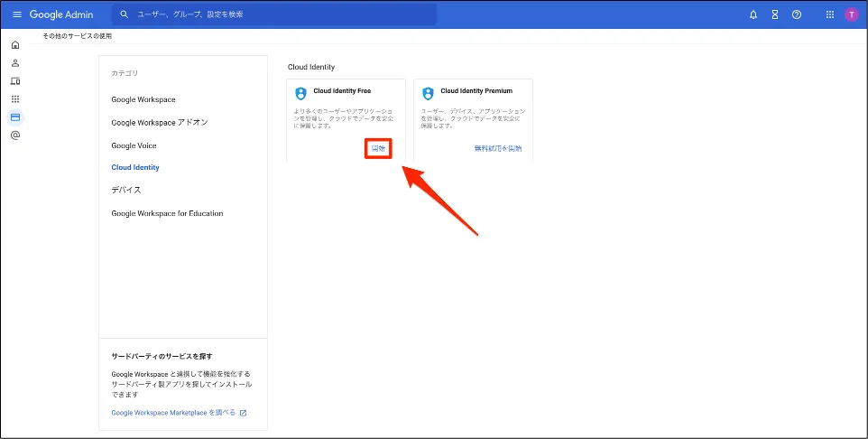Click the Cloud Identity Premium shield icon
This screenshot has height=439, width=868.
click(x=428, y=93)
